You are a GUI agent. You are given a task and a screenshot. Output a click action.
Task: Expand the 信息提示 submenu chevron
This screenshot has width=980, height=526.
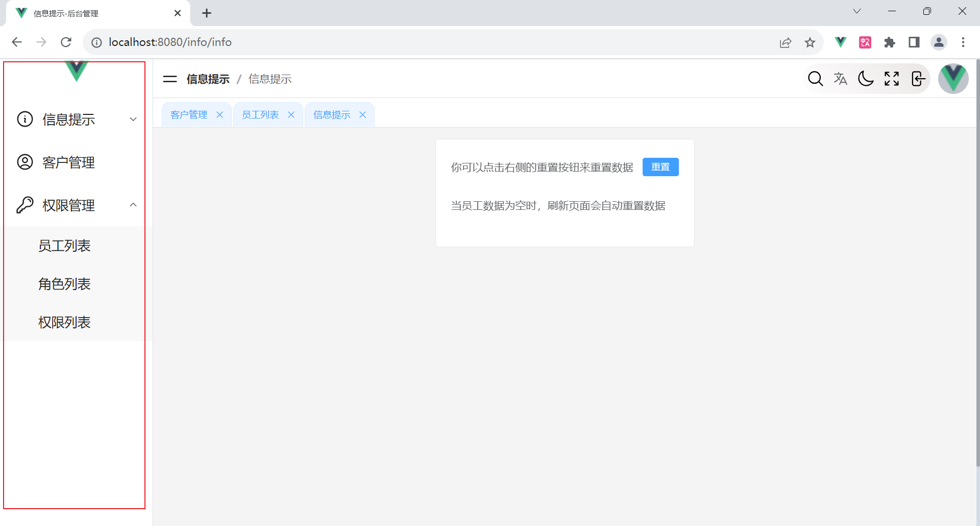click(133, 119)
